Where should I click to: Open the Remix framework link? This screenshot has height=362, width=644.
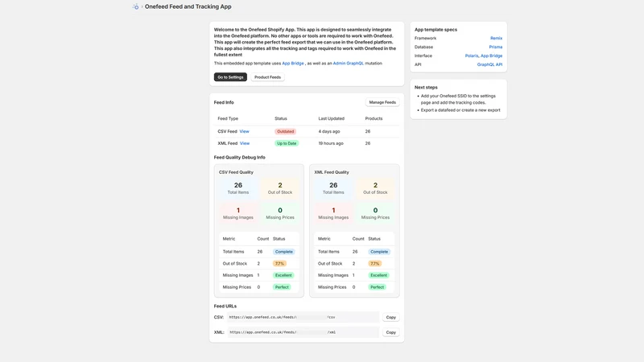[x=496, y=38]
